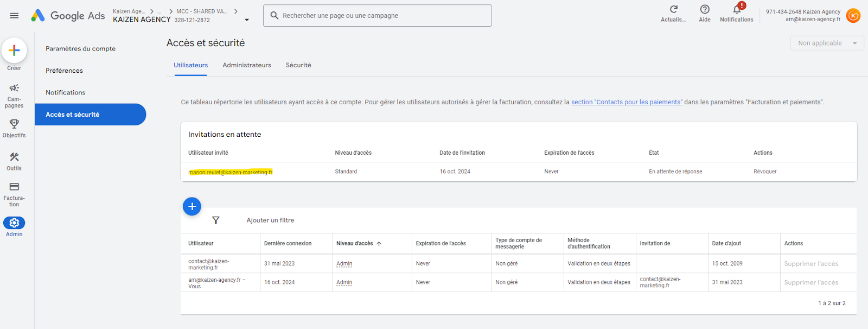
Task: Click the filter funnel icon
Action: [x=216, y=220]
